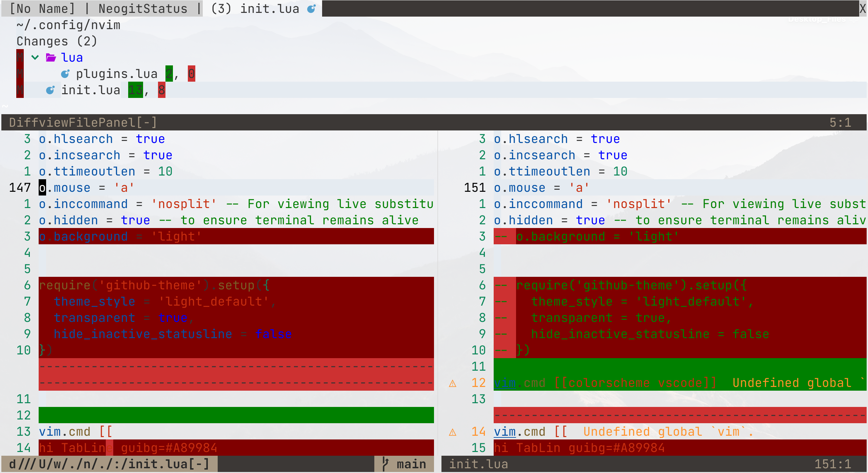Click the lua filetype icon beside plugins.lua
868x473 pixels.
(65, 73)
